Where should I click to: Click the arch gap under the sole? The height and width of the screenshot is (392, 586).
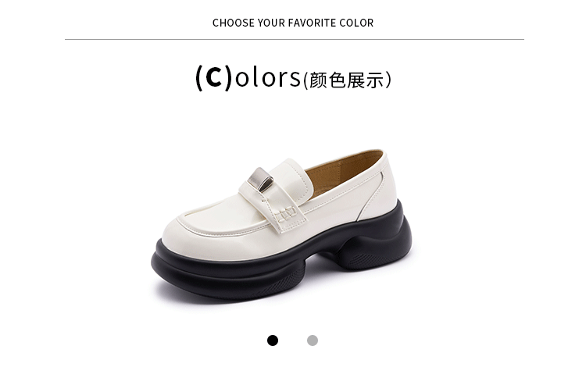[x=321, y=265]
